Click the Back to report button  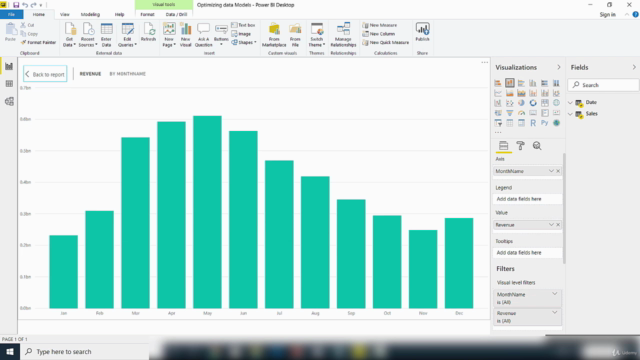pos(45,74)
